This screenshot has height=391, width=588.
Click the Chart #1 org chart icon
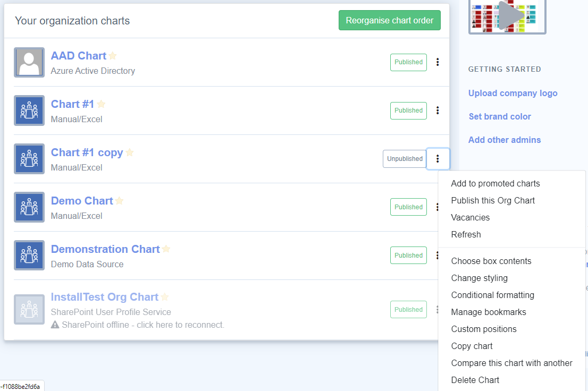pyautogui.click(x=29, y=110)
